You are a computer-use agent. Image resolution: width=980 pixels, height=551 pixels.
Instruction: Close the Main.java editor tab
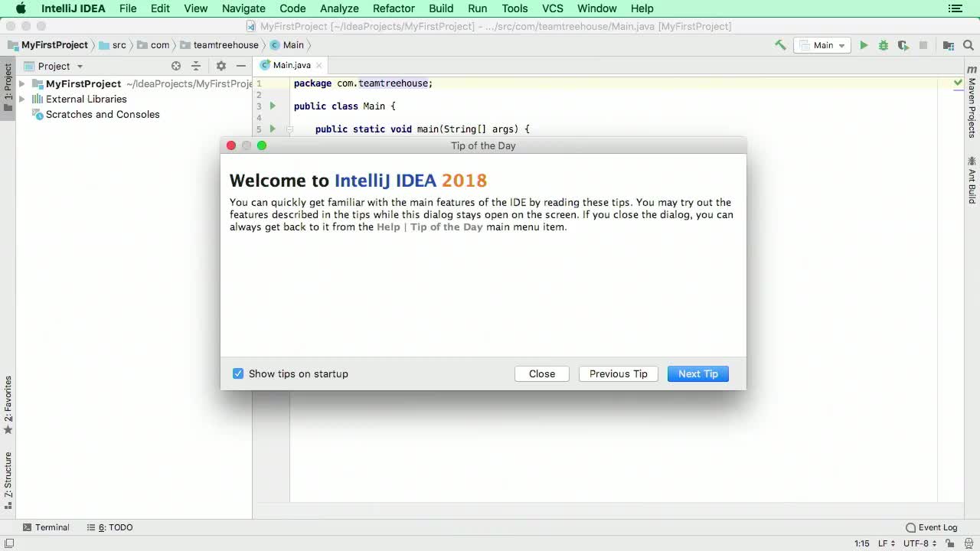[x=319, y=66]
